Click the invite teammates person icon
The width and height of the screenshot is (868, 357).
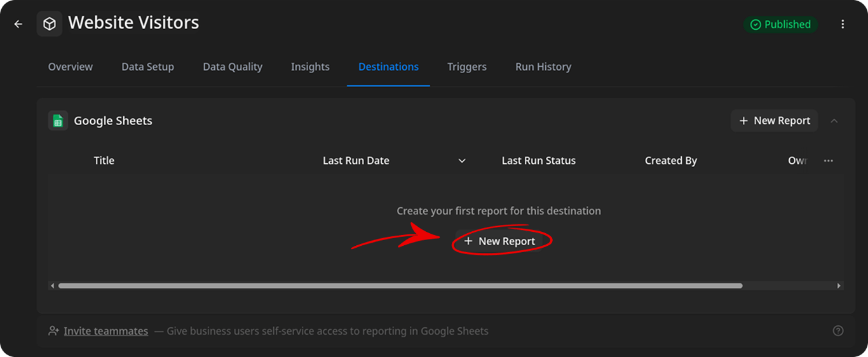(54, 331)
